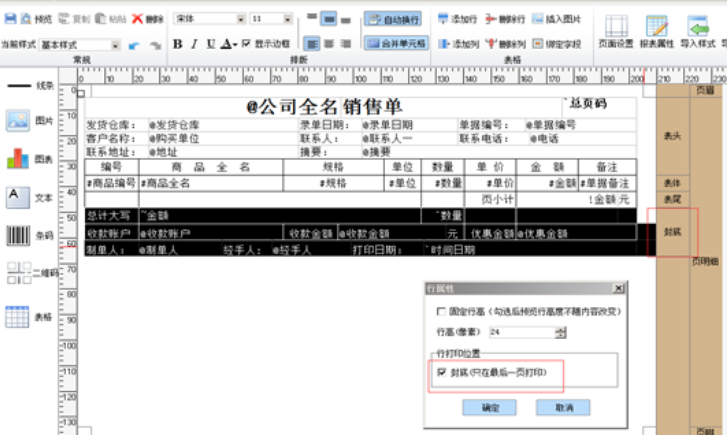Viewport: 727px width, 435px height.
Task: Click 取消 to cancel row properties
Action: point(564,408)
